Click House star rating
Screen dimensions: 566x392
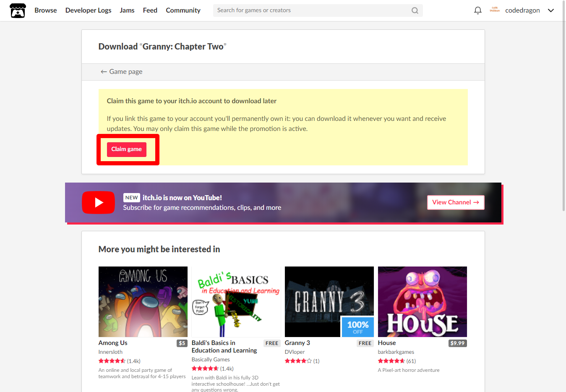[391, 361]
